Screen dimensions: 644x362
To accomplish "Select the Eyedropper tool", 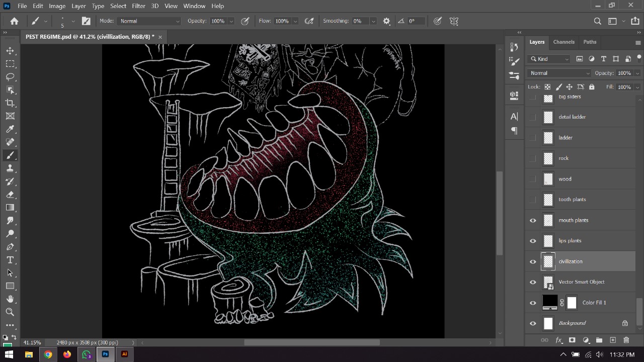I will [x=10, y=129].
